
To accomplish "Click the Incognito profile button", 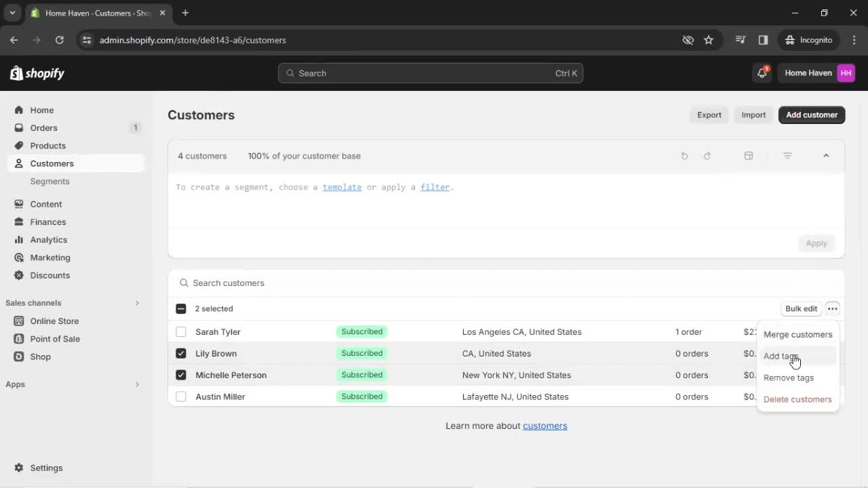I will (x=808, y=40).
